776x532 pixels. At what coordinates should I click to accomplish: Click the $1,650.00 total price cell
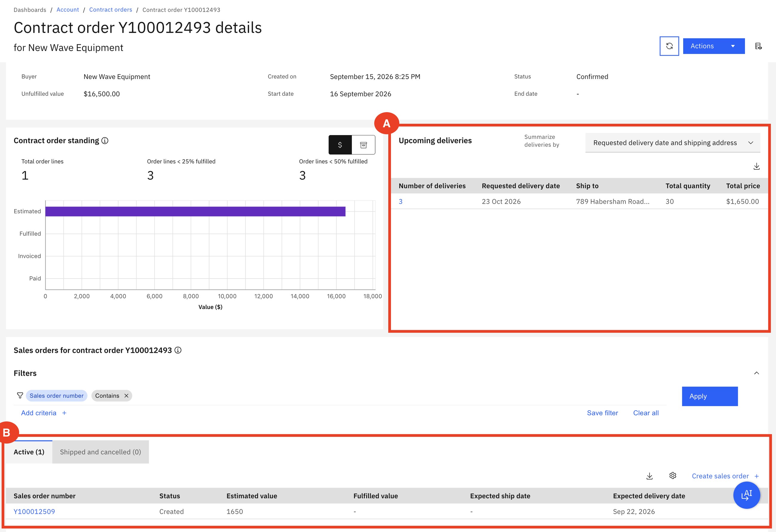click(742, 202)
